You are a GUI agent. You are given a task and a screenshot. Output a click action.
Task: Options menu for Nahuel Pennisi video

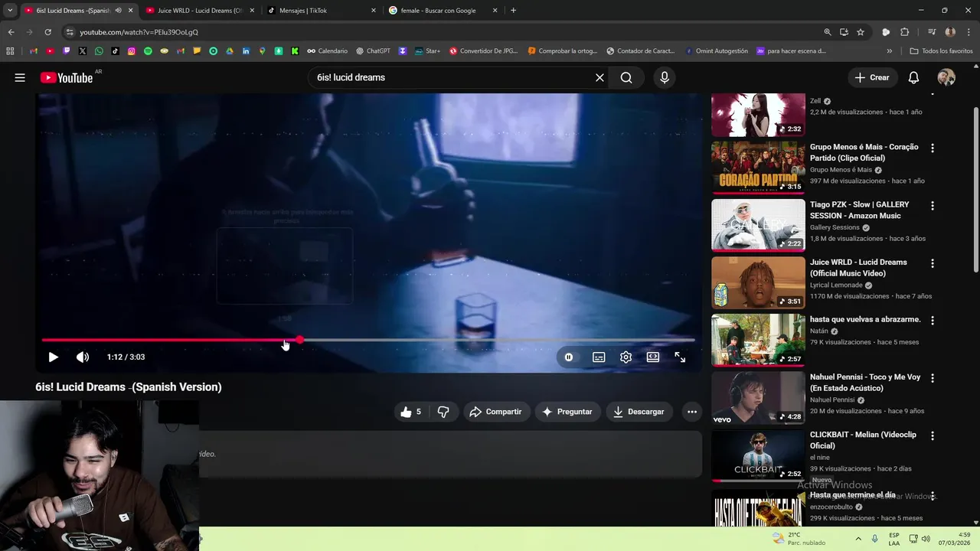(933, 378)
